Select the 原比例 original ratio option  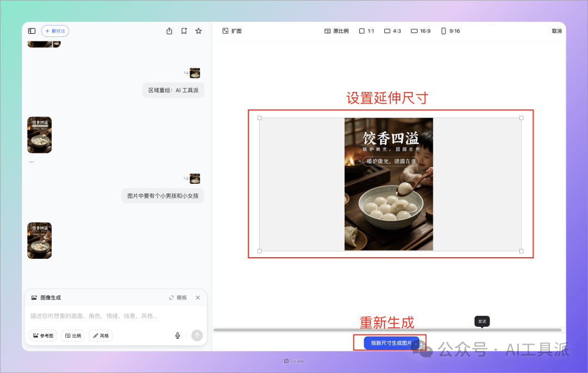[x=336, y=31]
